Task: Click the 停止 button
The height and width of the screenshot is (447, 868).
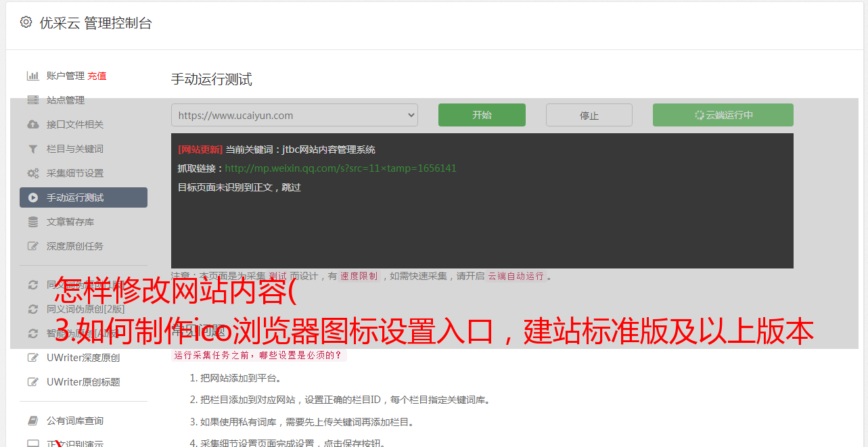Action: tap(589, 115)
